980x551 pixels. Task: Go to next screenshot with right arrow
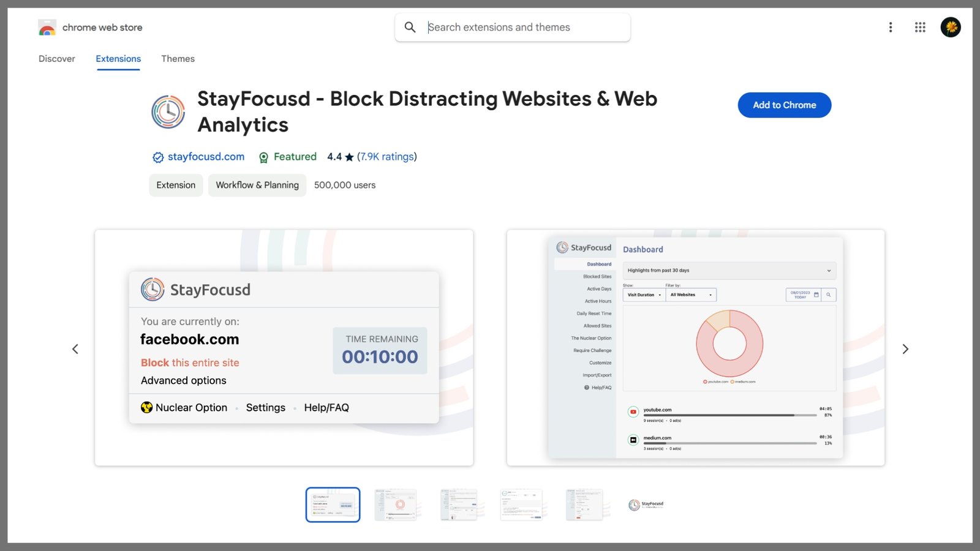click(905, 349)
